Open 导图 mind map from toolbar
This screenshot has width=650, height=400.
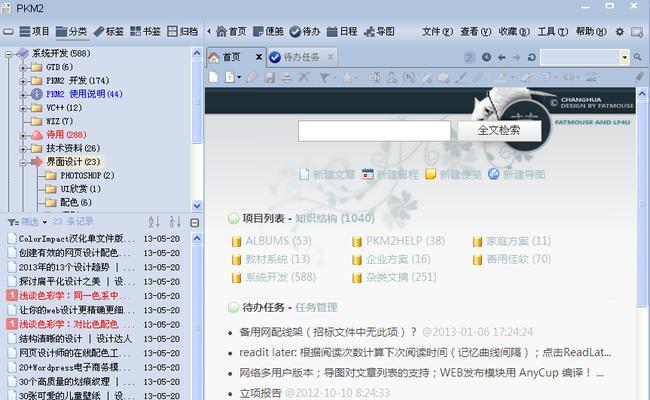tap(379, 32)
